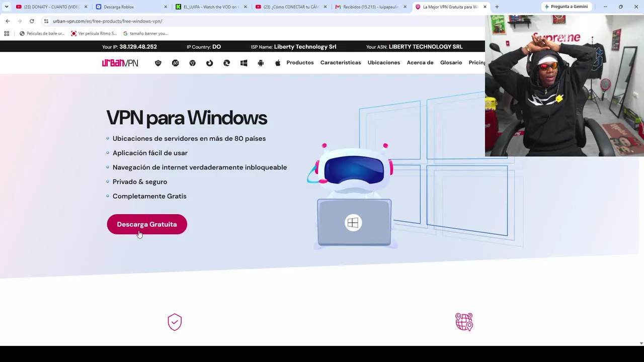The height and width of the screenshot is (362, 644).
Task: Click the IP Country value DO
Action: (216, 47)
